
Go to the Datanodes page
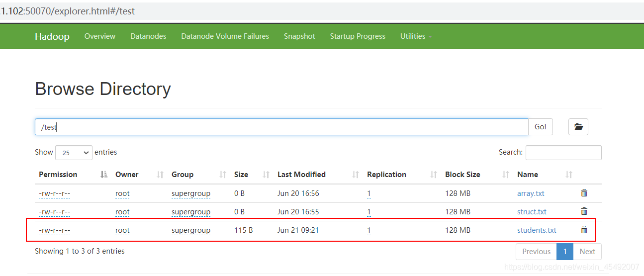[148, 36]
